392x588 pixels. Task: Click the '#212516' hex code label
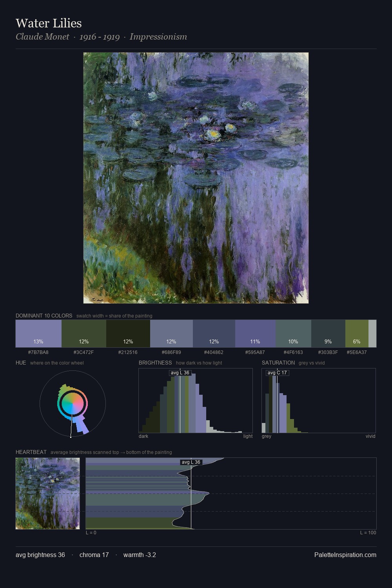point(128,352)
